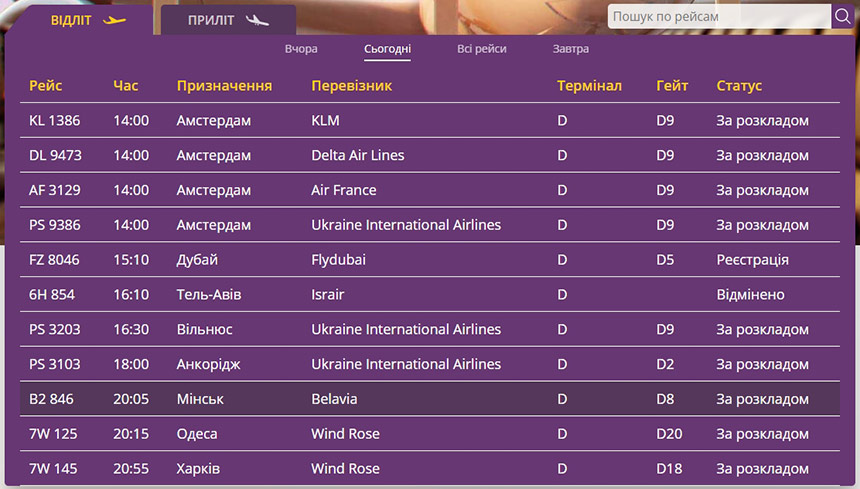Click the Відмінено status for Israir
Viewport: 860px width, 489px height.
pyautogui.click(x=750, y=294)
